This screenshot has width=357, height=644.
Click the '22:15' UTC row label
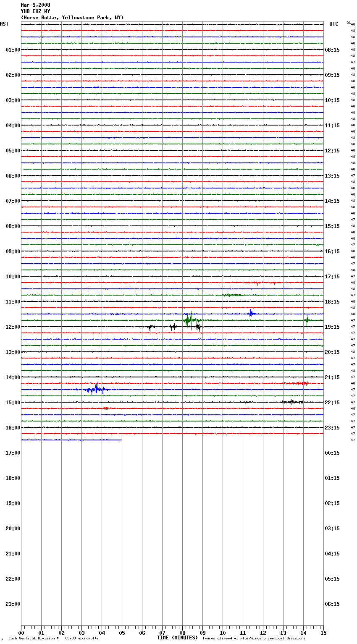pyautogui.click(x=332, y=403)
